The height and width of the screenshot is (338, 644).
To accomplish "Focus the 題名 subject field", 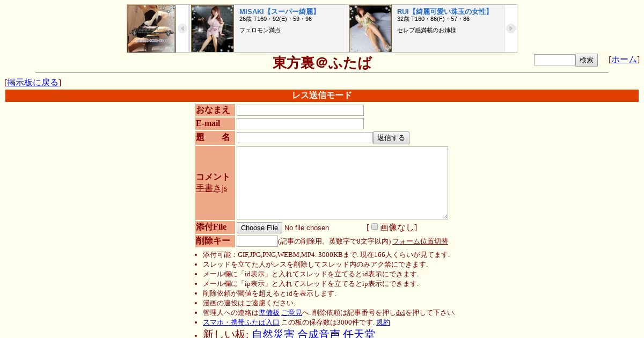I will pyautogui.click(x=305, y=137).
